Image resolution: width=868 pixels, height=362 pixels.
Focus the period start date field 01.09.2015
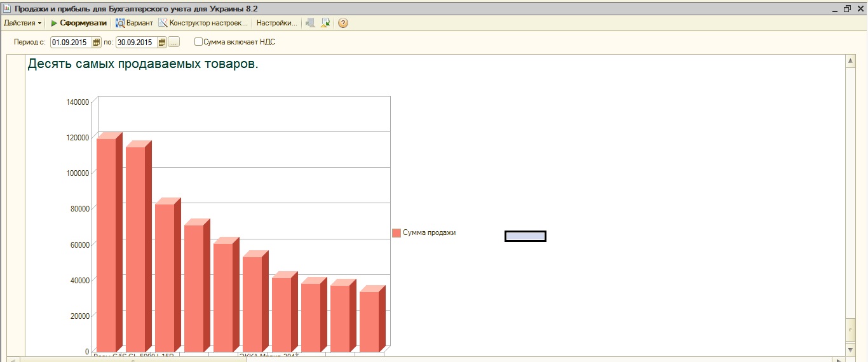point(71,42)
